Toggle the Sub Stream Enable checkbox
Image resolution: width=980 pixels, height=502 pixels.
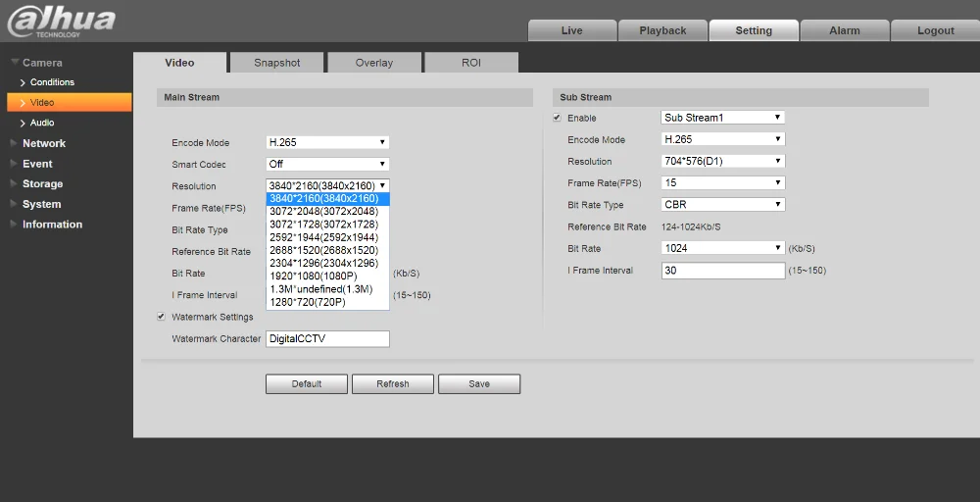coord(557,118)
